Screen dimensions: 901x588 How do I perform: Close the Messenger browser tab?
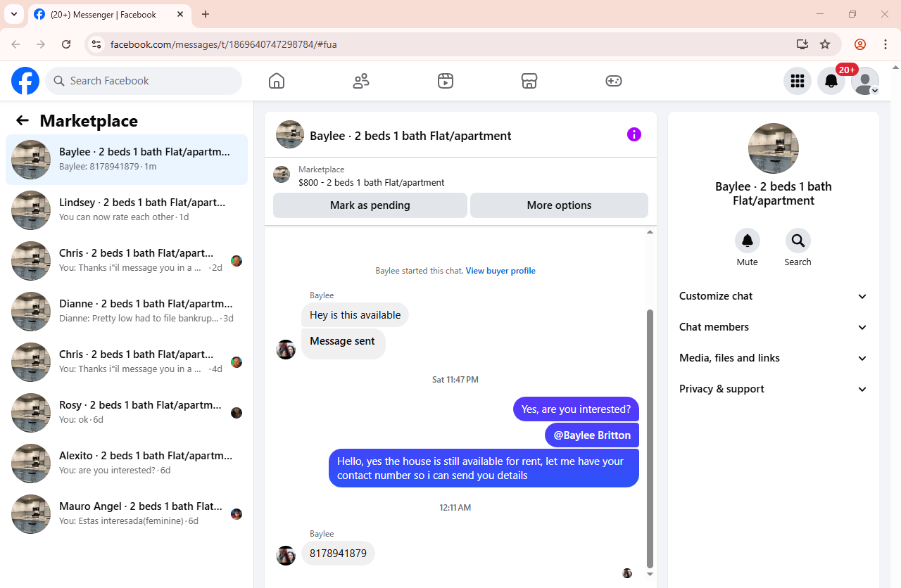(x=180, y=14)
